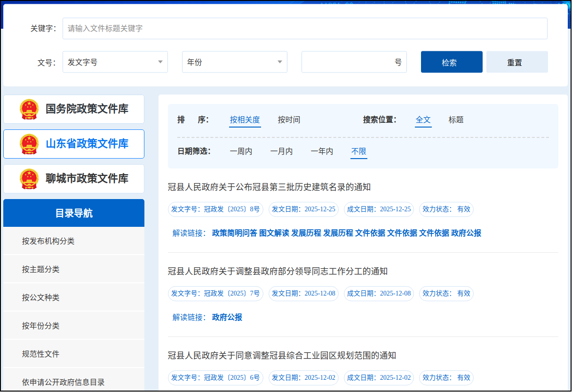Viewport: 572px width, 392px height.
Task: Open the 调整冠县综合工业园区规划范围 notice
Action: coord(282,356)
